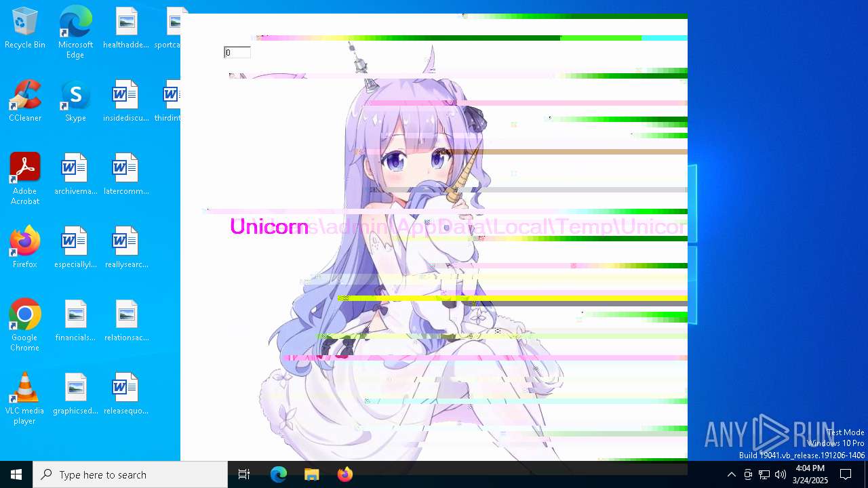Select releasequo... Word document
The height and width of the screenshot is (488, 868).
(x=126, y=394)
